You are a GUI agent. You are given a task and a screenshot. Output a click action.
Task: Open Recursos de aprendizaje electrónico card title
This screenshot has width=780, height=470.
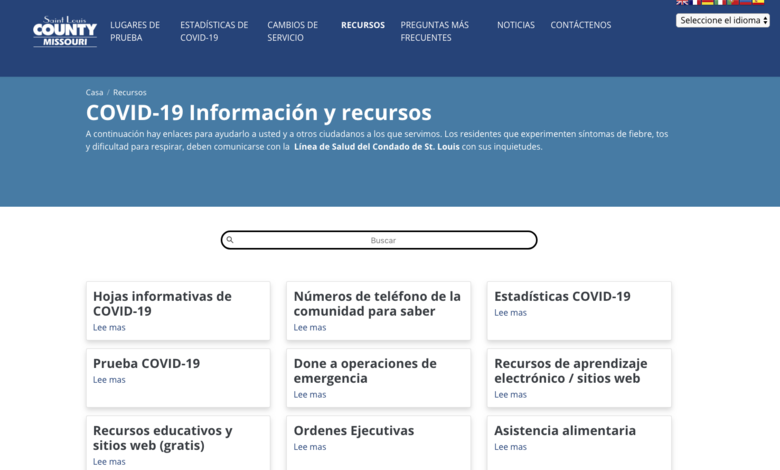click(x=571, y=371)
